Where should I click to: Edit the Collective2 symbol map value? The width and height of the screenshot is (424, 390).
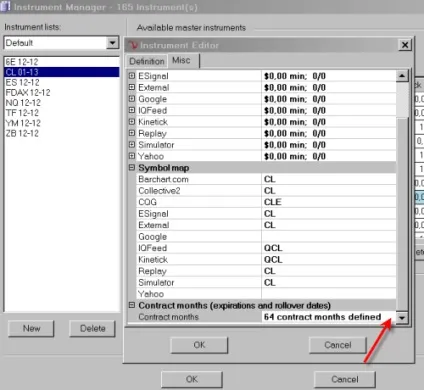pos(329,191)
